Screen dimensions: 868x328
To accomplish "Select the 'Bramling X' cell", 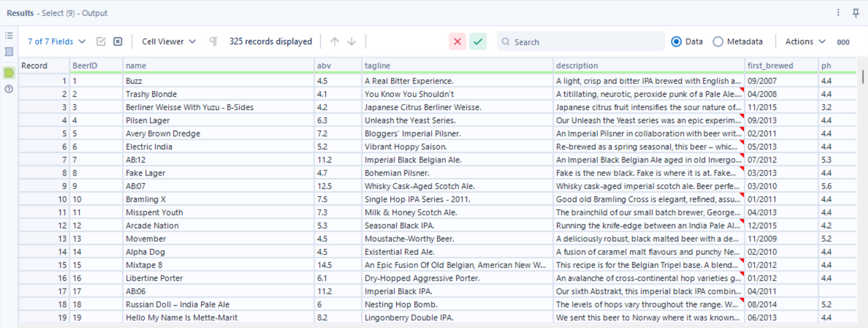I will coord(218,199).
